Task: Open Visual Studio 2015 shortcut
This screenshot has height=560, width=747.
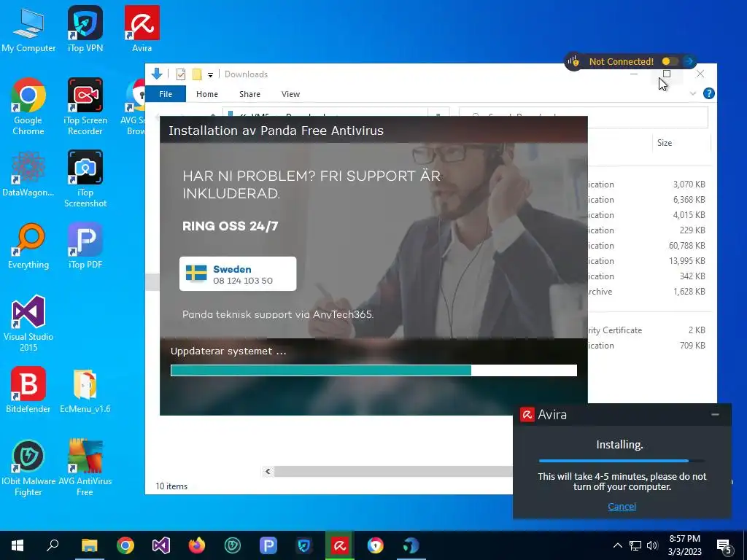Action: click(28, 324)
